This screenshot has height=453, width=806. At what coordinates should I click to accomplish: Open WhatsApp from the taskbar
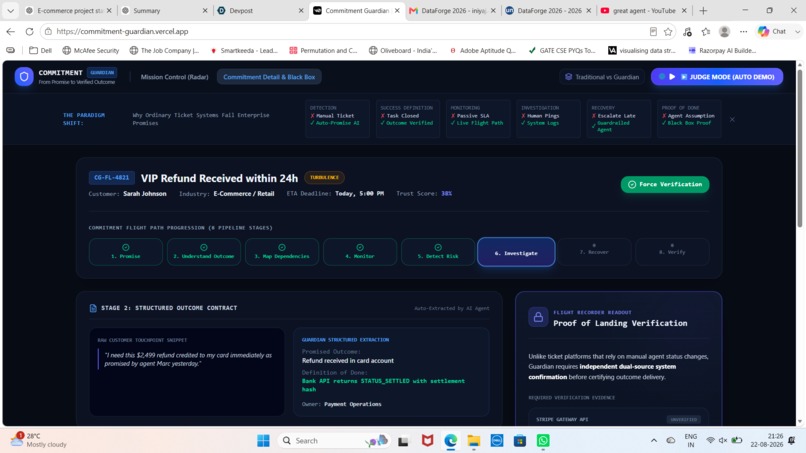click(543, 441)
